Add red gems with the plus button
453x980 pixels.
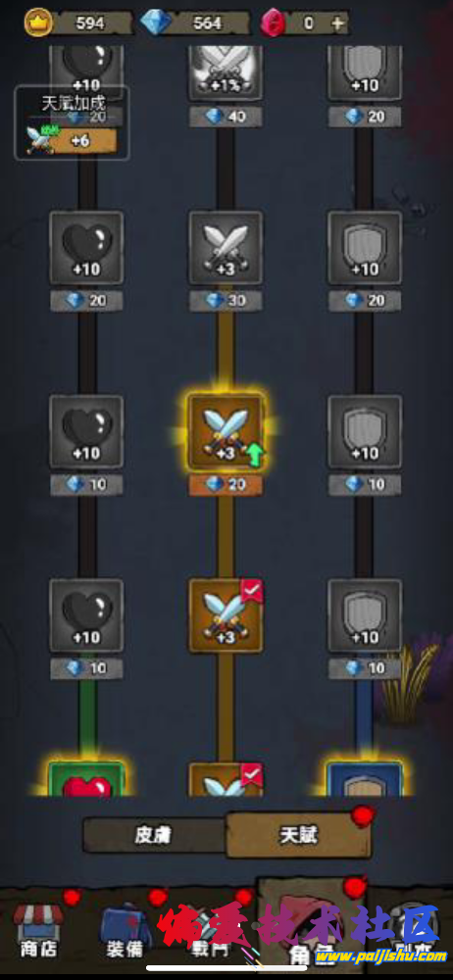(337, 24)
